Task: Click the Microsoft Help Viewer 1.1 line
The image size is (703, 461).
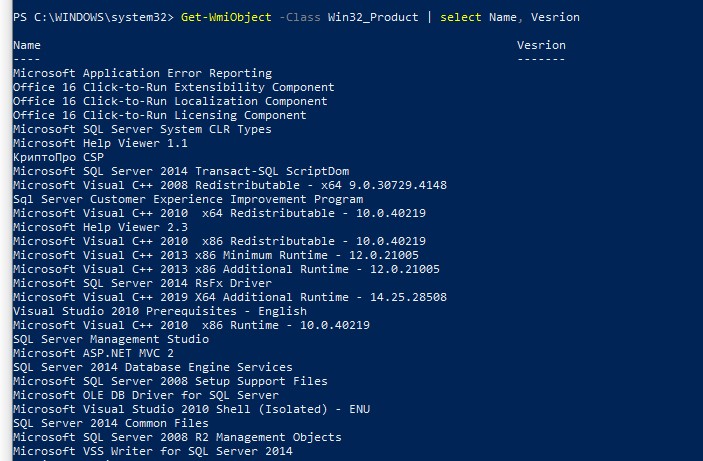Action: coord(100,144)
